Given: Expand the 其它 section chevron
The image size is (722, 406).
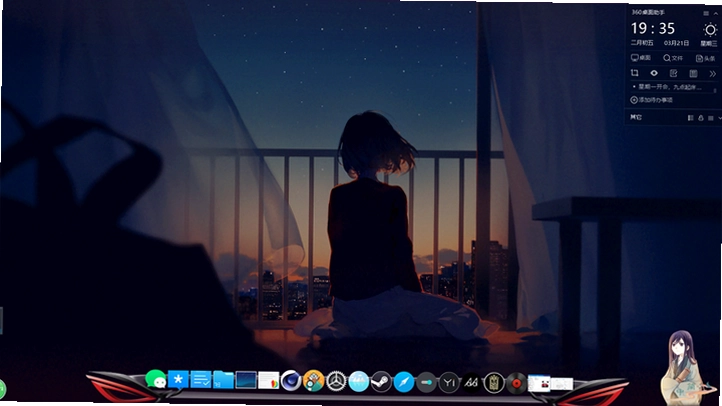Looking at the screenshot, I should click(x=720, y=118).
